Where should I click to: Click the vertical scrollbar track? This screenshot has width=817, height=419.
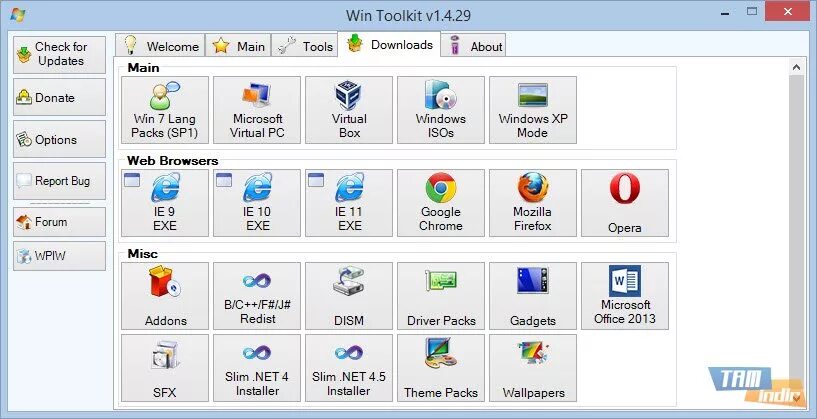coord(797,232)
